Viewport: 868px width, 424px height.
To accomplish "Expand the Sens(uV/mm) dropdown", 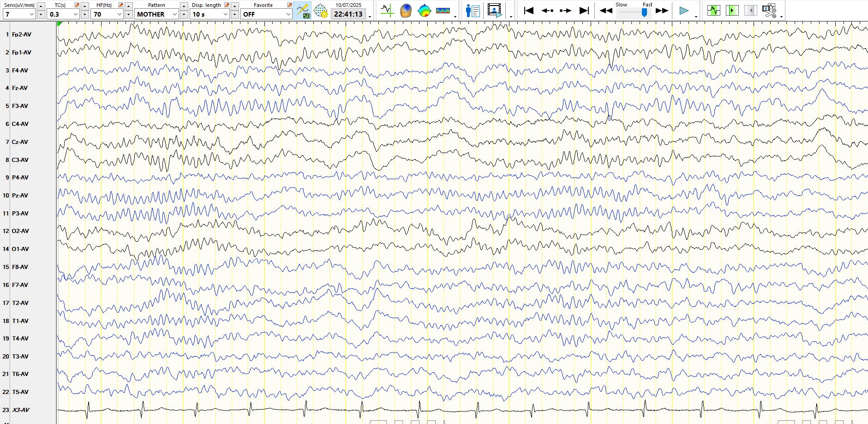I will click(x=31, y=14).
